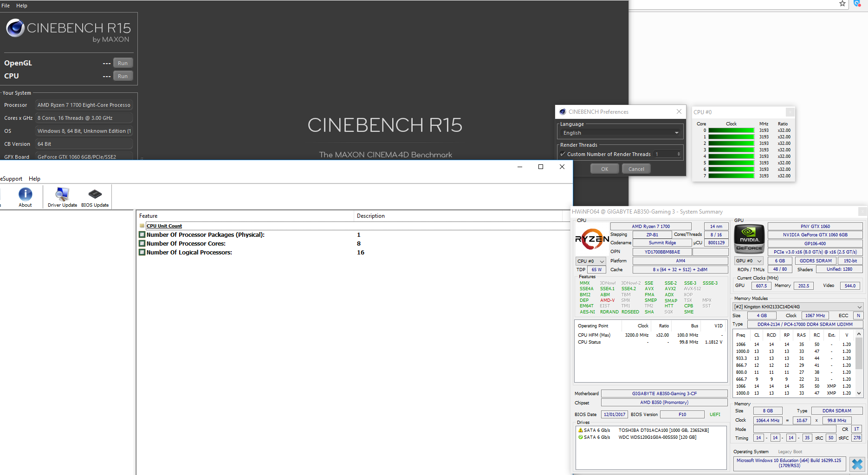This screenshot has height=475, width=868.
Task: Click the Number Of Processor Cores row icon
Action: [142, 244]
